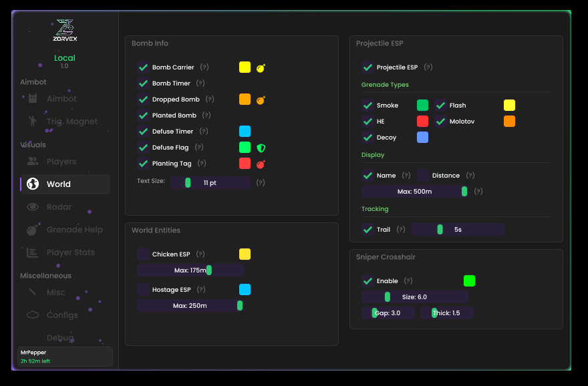Image resolution: width=588 pixels, height=386 pixels.
Task: Click the help (?) next to Projectile ESP
Action: (x=428, y=67)
